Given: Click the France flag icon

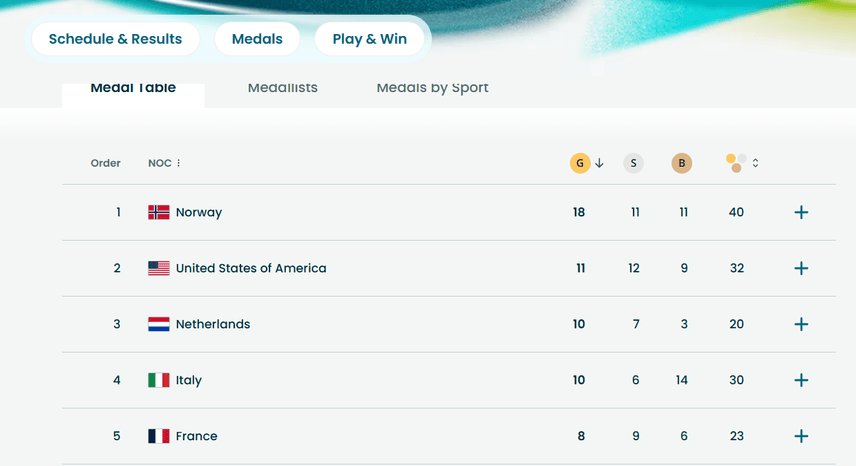Looking at the screenshot, I should [x=159, y=436].
